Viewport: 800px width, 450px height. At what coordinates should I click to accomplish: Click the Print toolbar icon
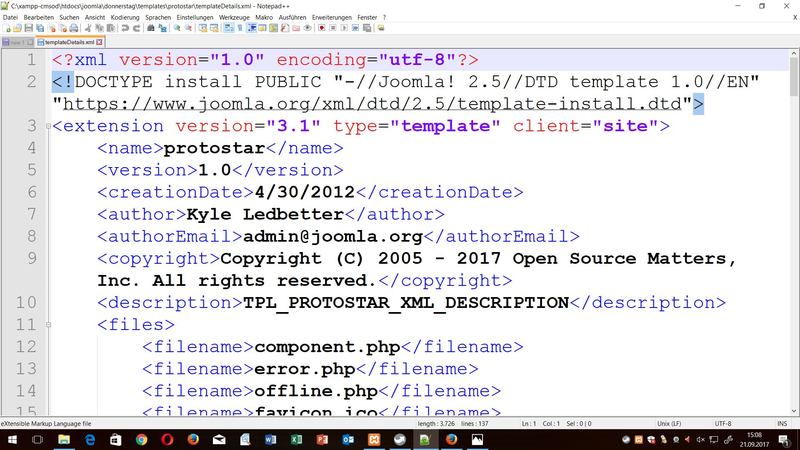pyautogui.click(x=73, y=30)
